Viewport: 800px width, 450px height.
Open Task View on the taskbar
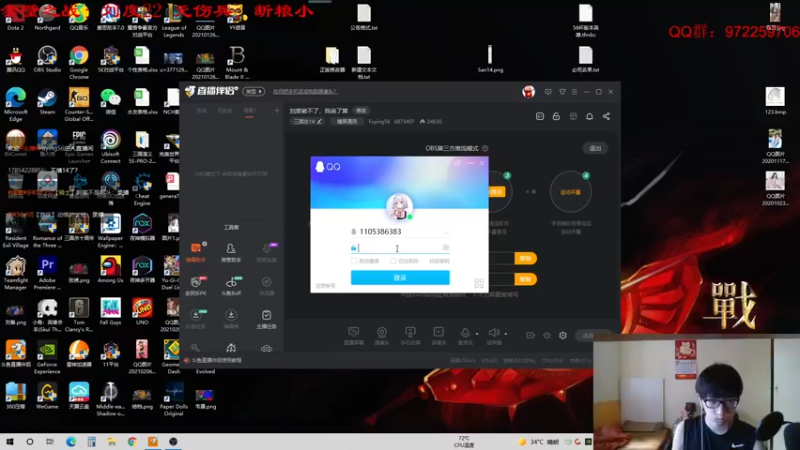[x=49, y=441]
